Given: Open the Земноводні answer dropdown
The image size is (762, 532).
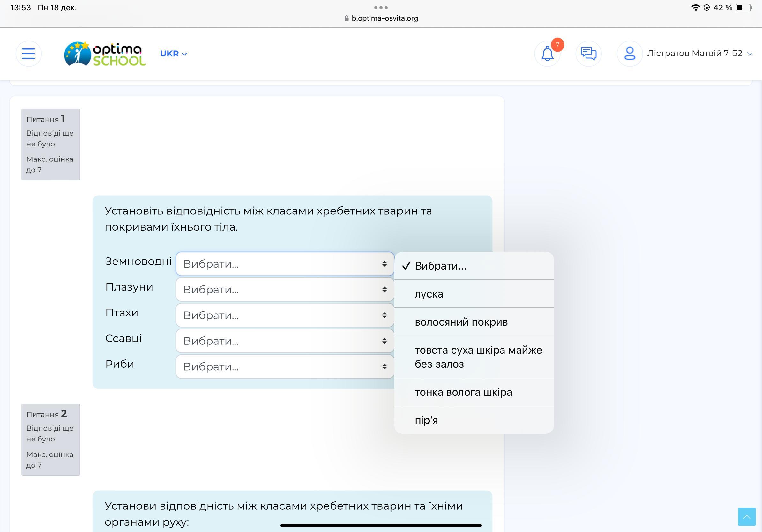Looking at the screenshot, I should tap(285, 264).
